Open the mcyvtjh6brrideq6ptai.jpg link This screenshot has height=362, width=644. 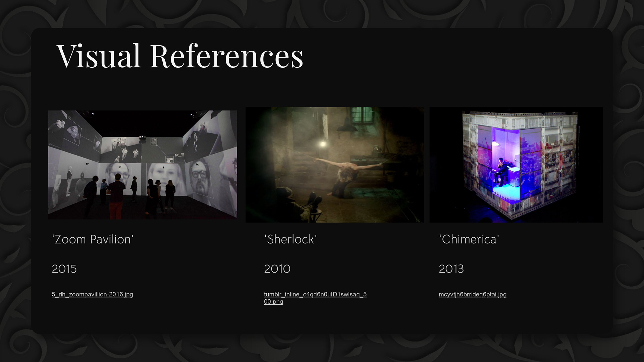[x=473, y=294]
